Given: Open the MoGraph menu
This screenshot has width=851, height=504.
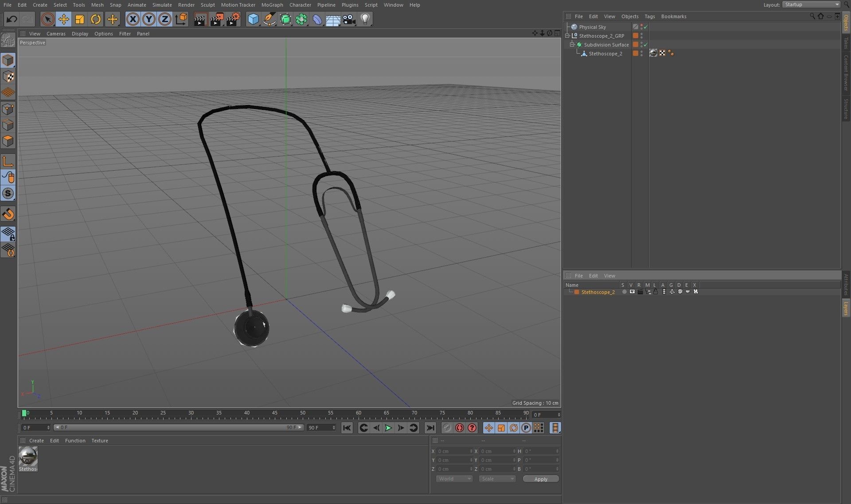Looking at the screenshot, I should click(x=272, y=5).
